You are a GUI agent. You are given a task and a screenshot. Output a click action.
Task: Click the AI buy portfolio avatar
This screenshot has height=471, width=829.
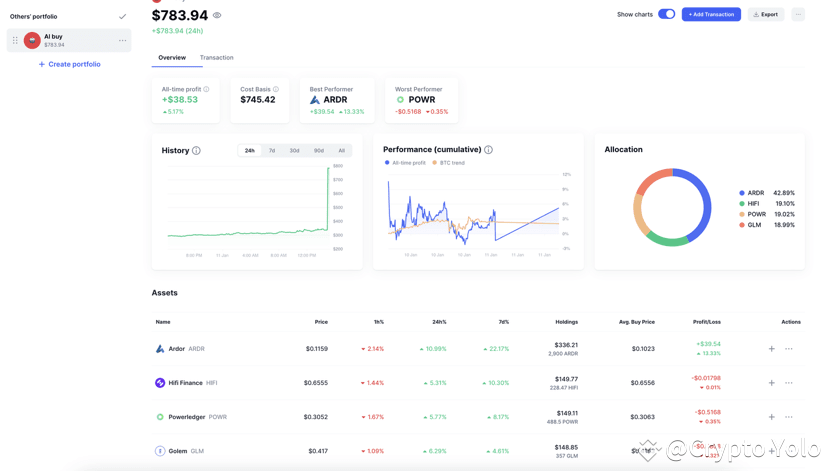tap(32, 40)
